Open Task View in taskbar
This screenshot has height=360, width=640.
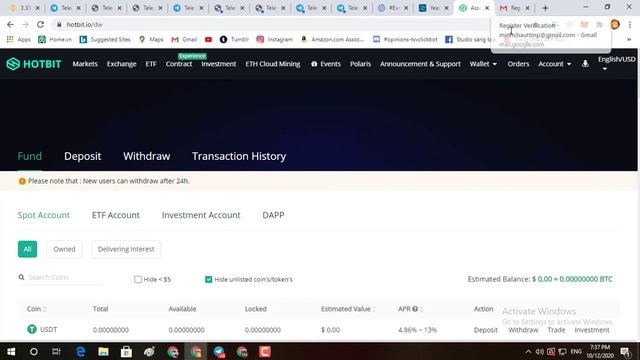click(x=56, y=351)
